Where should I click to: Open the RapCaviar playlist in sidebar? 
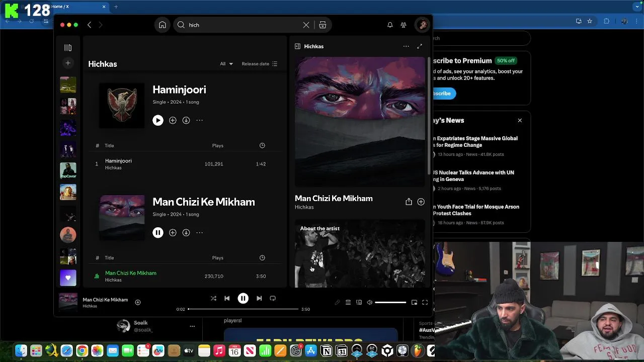pyautogui.click(x=68, y=170)
